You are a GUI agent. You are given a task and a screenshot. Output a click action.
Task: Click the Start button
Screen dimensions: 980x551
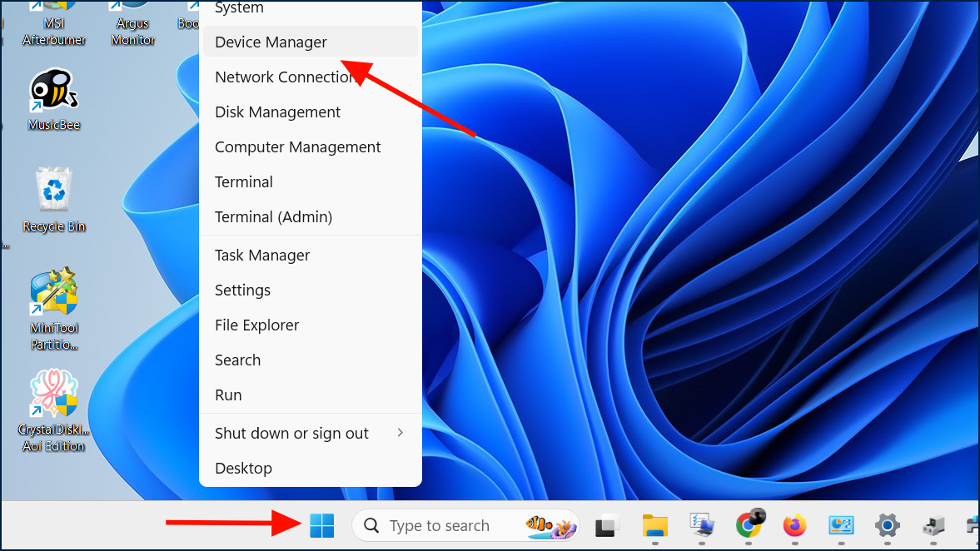[x=321, y=525]
